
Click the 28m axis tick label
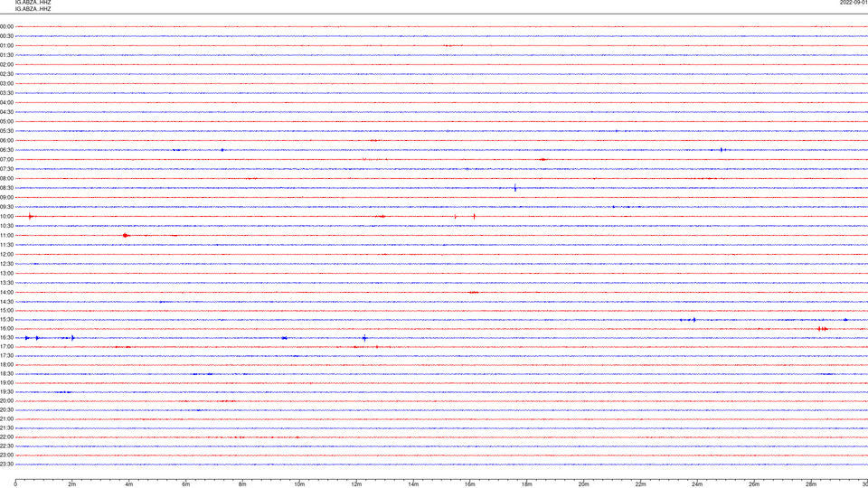[811, 484]
